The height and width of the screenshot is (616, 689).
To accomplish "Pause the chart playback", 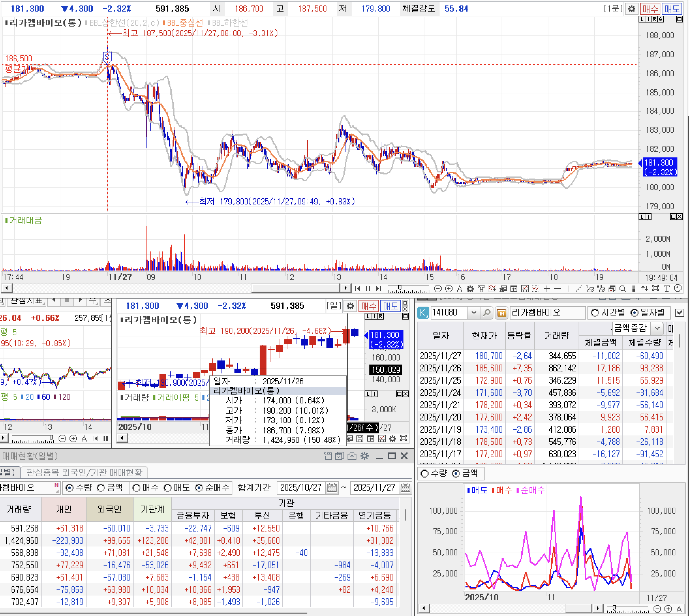I will (x=368, y=289).
